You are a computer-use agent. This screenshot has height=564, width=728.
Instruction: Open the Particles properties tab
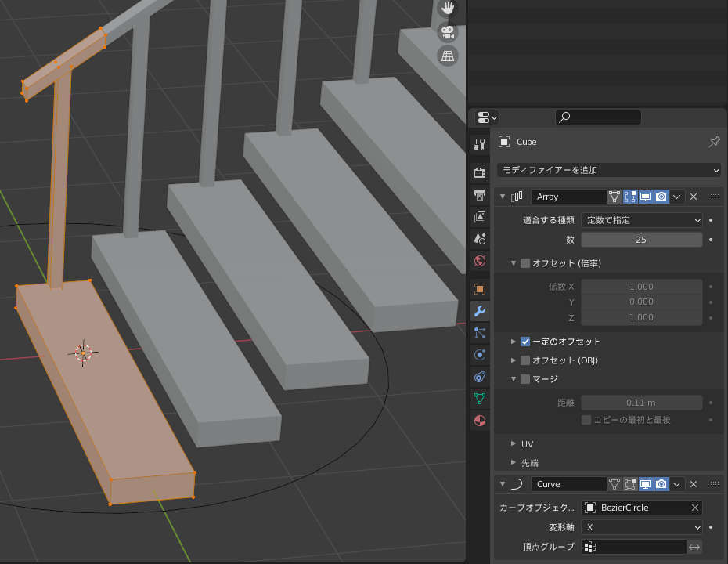pos(480,333)
